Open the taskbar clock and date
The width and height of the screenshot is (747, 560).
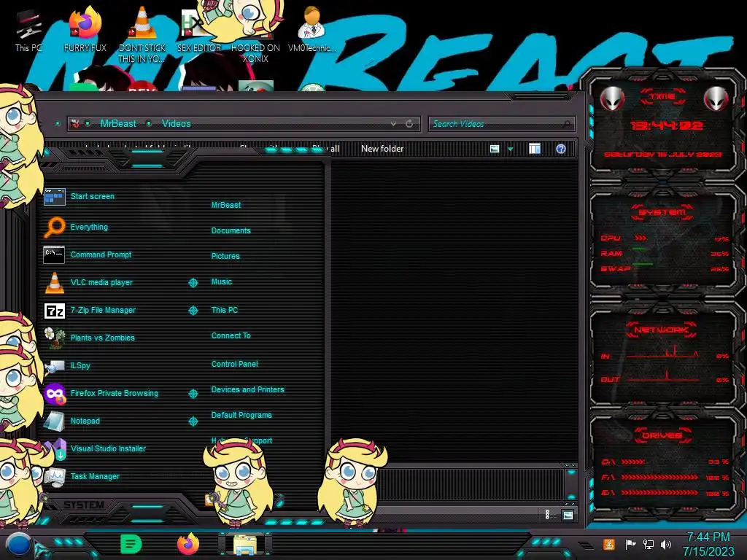click(x=708, y=544)
